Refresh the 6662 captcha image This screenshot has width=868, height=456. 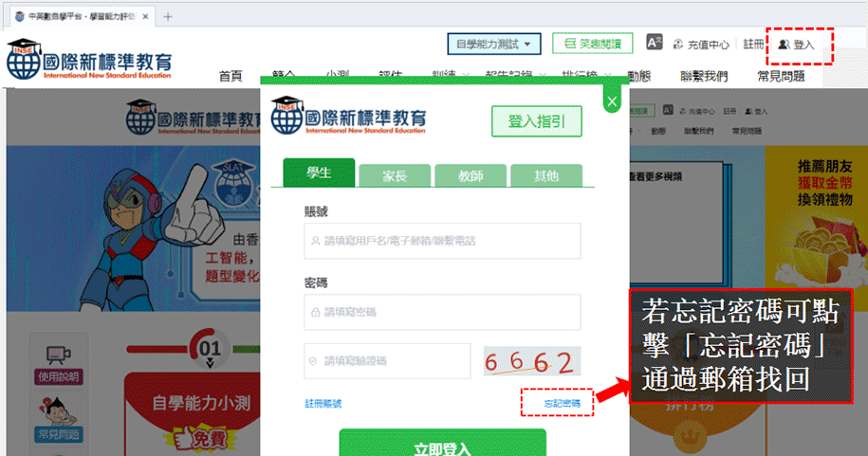click(532, 361)
